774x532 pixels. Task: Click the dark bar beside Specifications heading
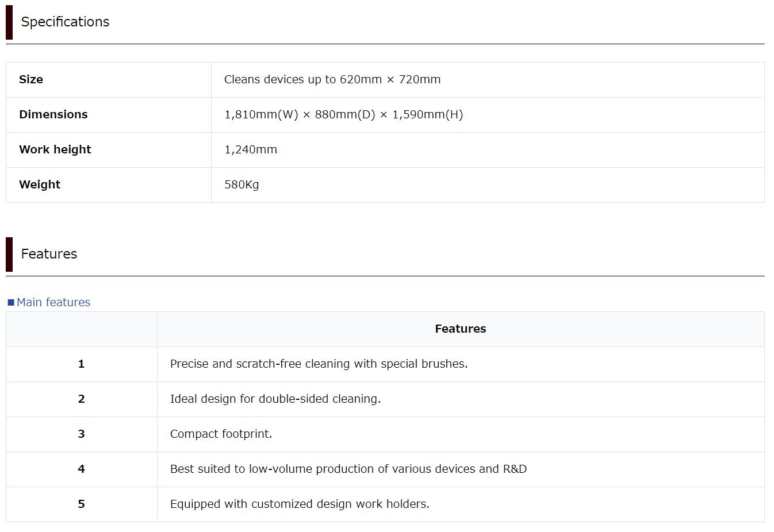tap(9, 22)
